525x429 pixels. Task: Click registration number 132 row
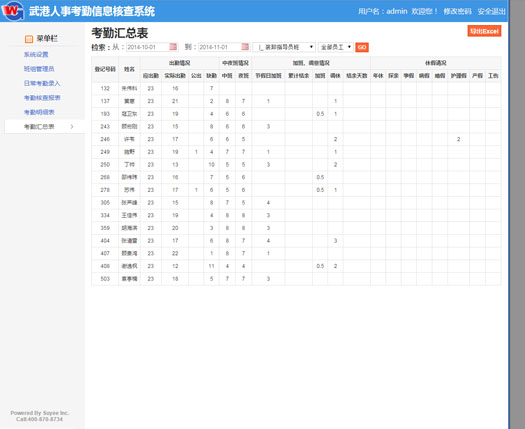pos(296,88)
